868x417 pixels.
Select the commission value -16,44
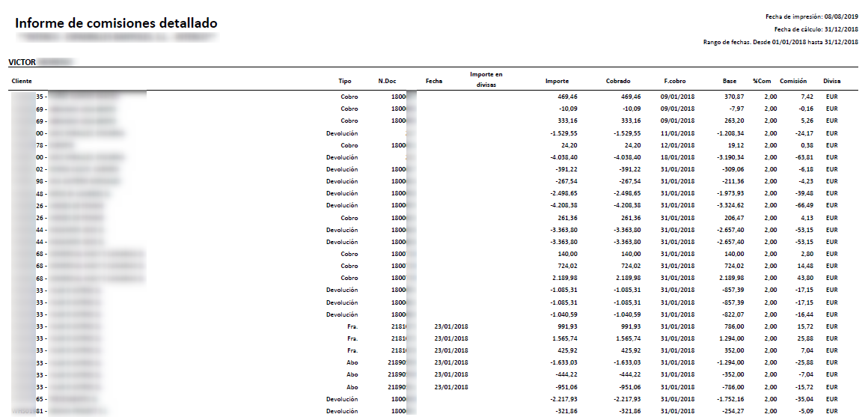pos(803,314)
